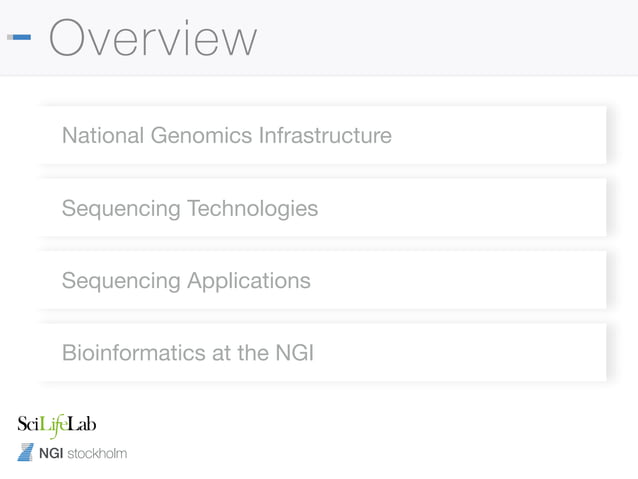The image size is (638, 479).
Task: Open the National Genomics Infrastructure section
Action: pos(322,135)
